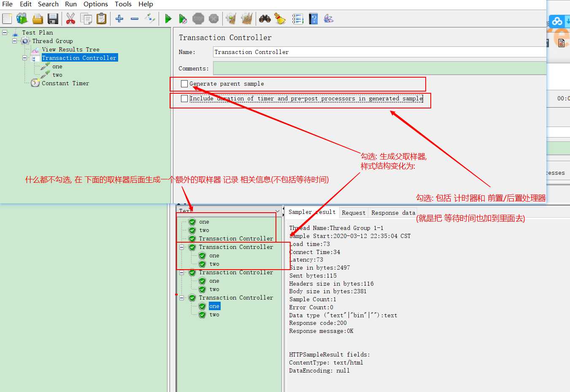Open the Run menu

point(71,4)
